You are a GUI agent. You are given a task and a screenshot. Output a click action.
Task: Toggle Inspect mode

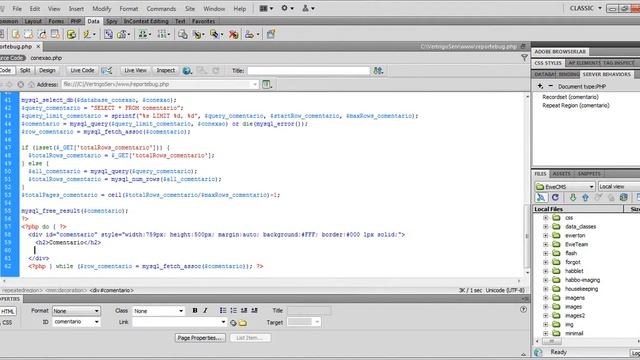point(165,71)
